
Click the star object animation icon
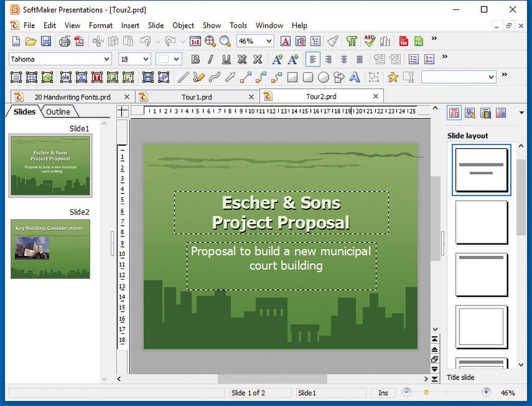tap(393, 77)
